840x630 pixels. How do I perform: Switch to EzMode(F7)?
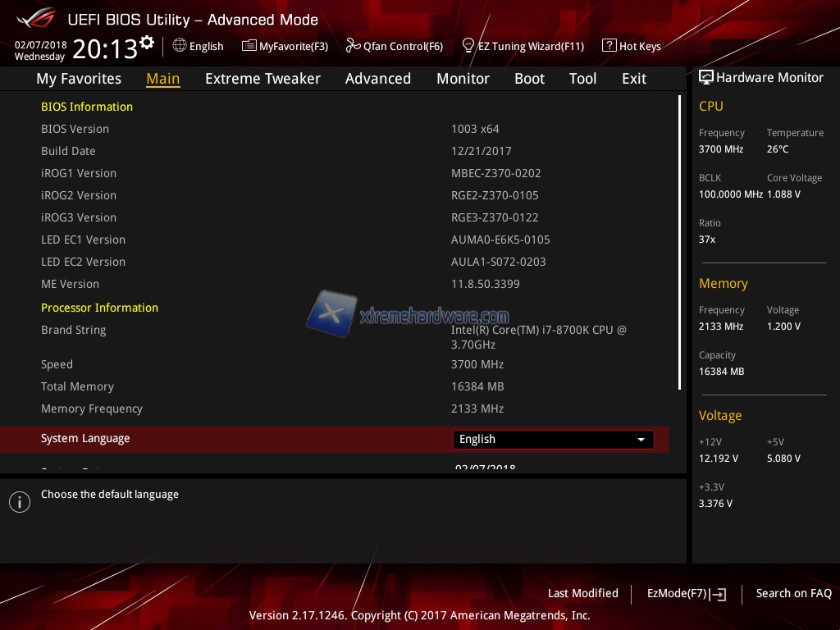pos(686,593)
